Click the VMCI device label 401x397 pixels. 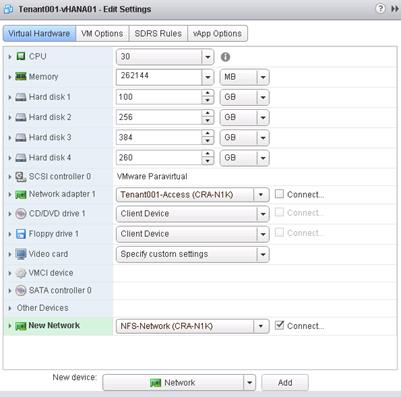click(51, 273)
